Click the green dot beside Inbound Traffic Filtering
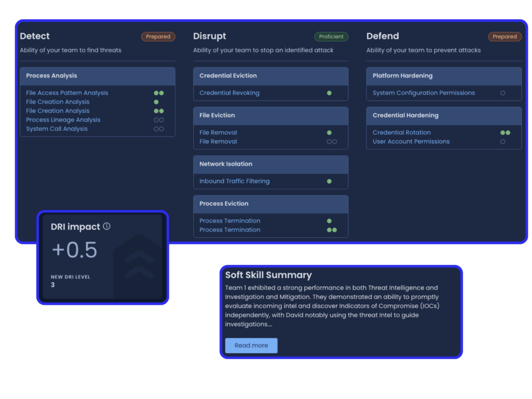The width and height of the screenshot is (532, 399). click(x=329, y=181)
